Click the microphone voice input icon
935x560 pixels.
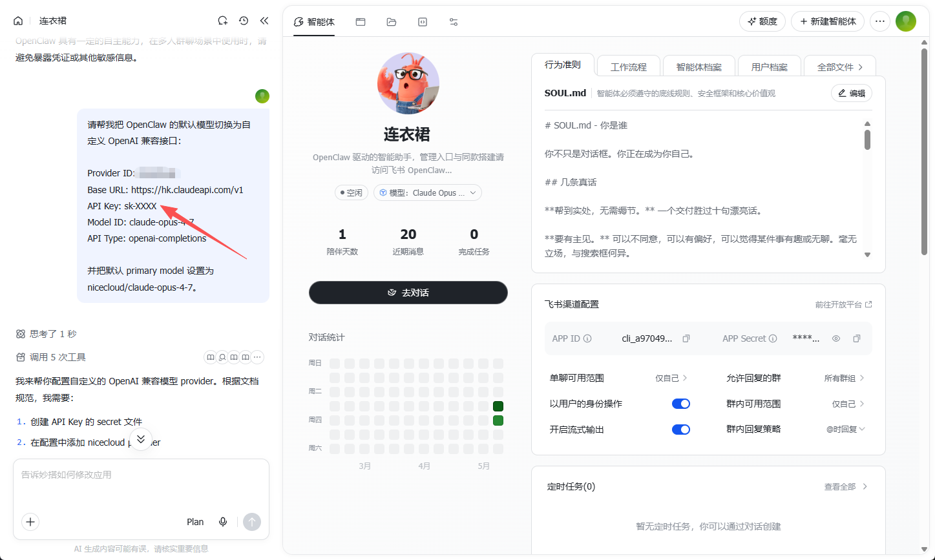[x=223, y=522]
